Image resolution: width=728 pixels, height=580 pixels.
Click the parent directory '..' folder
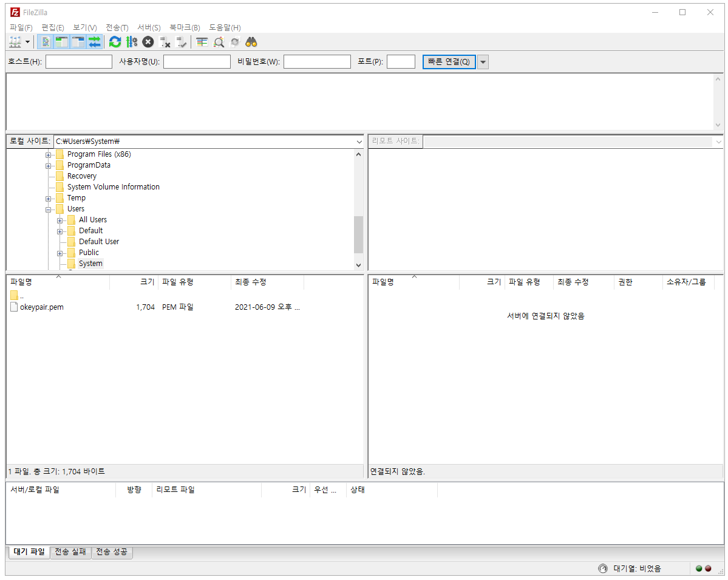pyautogui.click(x=17, y=295)
